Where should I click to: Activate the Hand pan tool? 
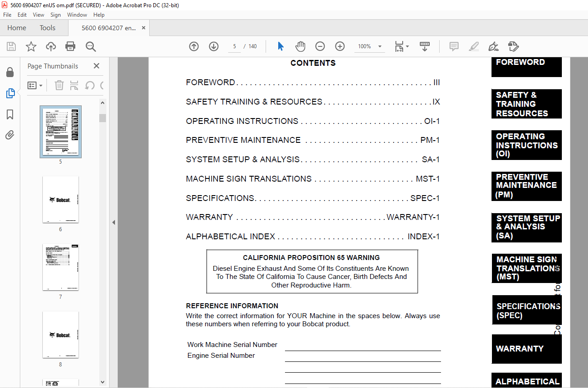pyautogui.click(x=300, y=46)
